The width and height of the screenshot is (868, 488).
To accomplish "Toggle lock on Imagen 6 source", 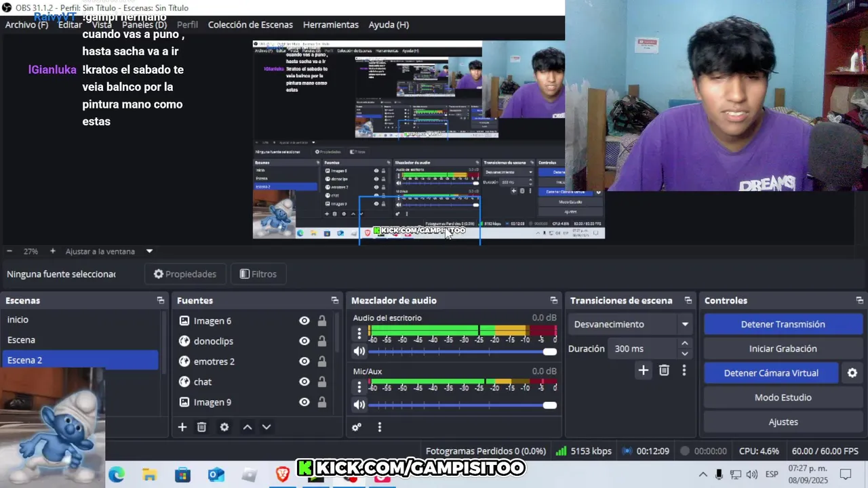I will tap(322, 321).
